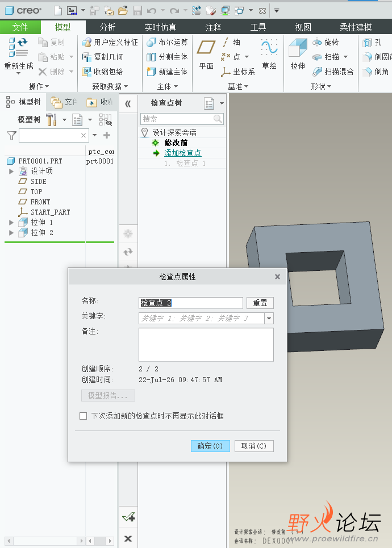
Task: Switch to the 分析 ribbon tab
Action: tap(107, 27)
